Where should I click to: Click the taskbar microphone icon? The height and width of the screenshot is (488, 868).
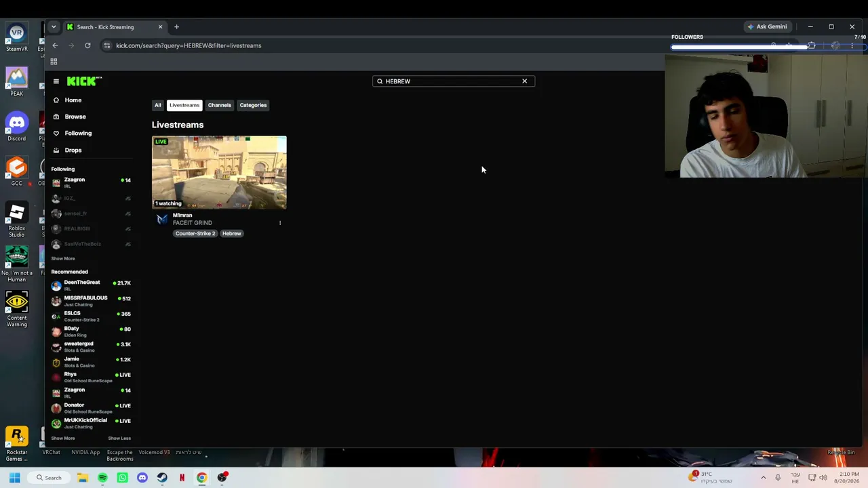tap(778, 478)
